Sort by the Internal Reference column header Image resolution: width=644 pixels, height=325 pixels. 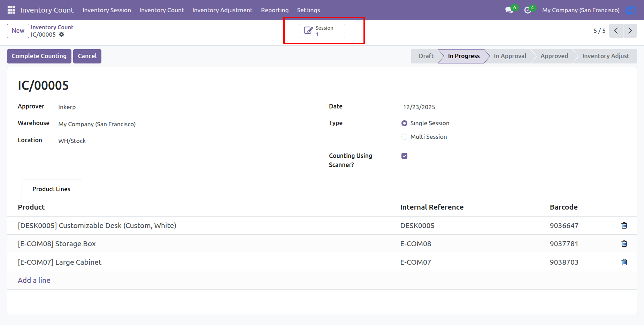(x=432, y=207)
